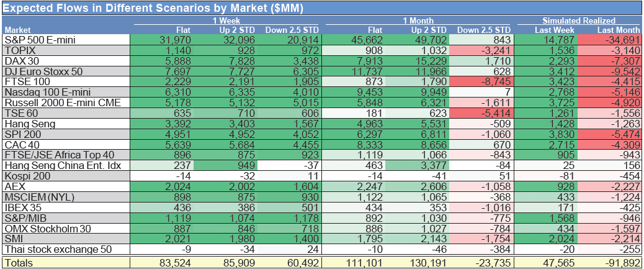Click the 'Simulated Realized' group header
The width and height of the screenshot is (644, 269).
pyautogui.click(x=579, y=20)
